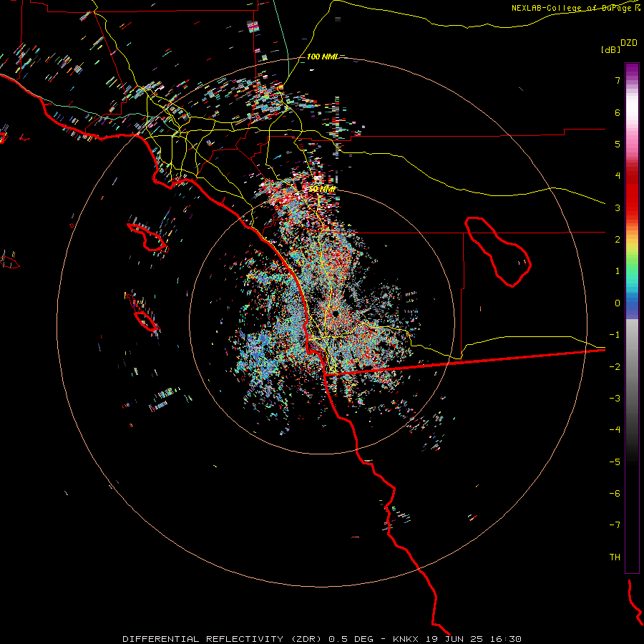Click the 5 value on color scale
644x644 pixels.
click(x=618, y=144)
